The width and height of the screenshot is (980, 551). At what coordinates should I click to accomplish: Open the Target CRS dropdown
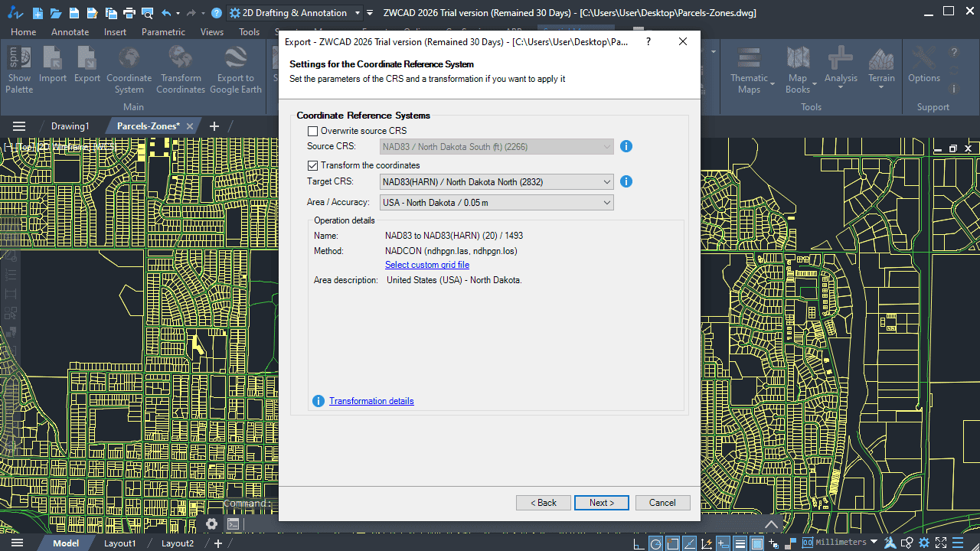click(x=497, y=182)
